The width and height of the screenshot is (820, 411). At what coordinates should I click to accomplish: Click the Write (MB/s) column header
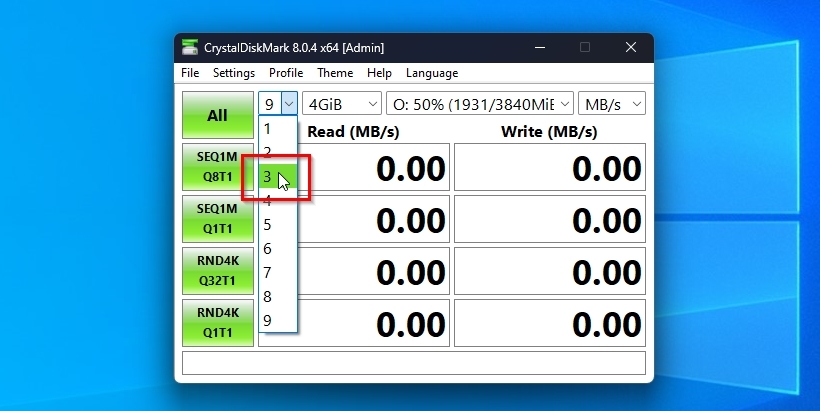click(x=549, y=132)
